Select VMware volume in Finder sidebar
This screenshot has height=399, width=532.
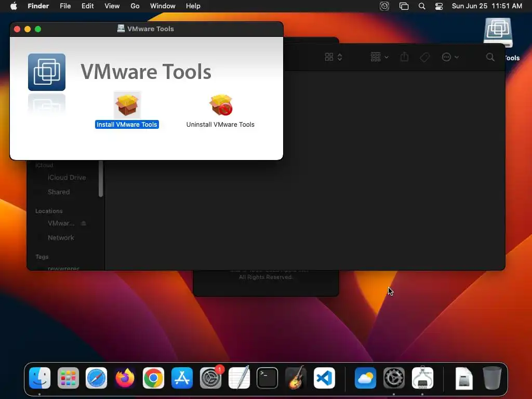(x=61, y=223)
